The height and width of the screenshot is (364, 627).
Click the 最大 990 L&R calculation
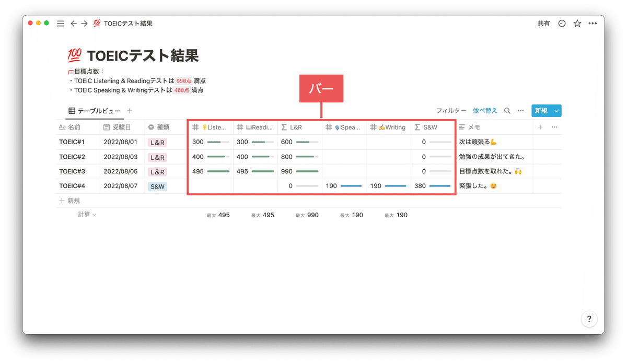click(307, 215)
